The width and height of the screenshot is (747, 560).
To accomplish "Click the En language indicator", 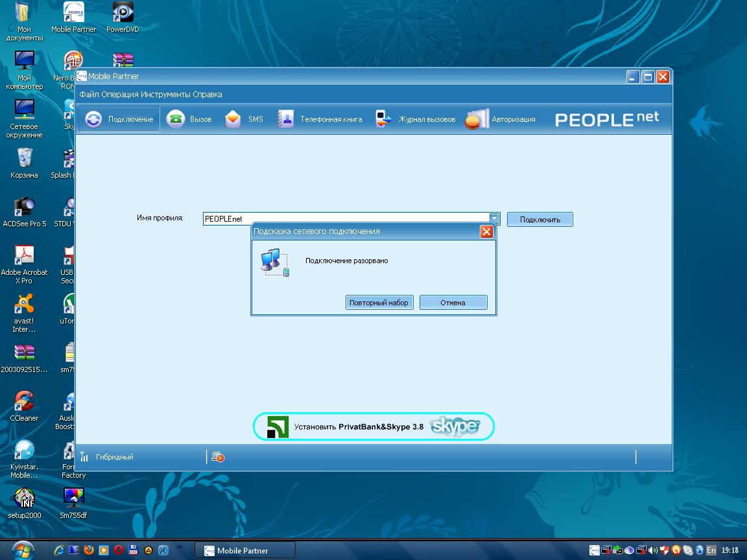I will (711, 550).
